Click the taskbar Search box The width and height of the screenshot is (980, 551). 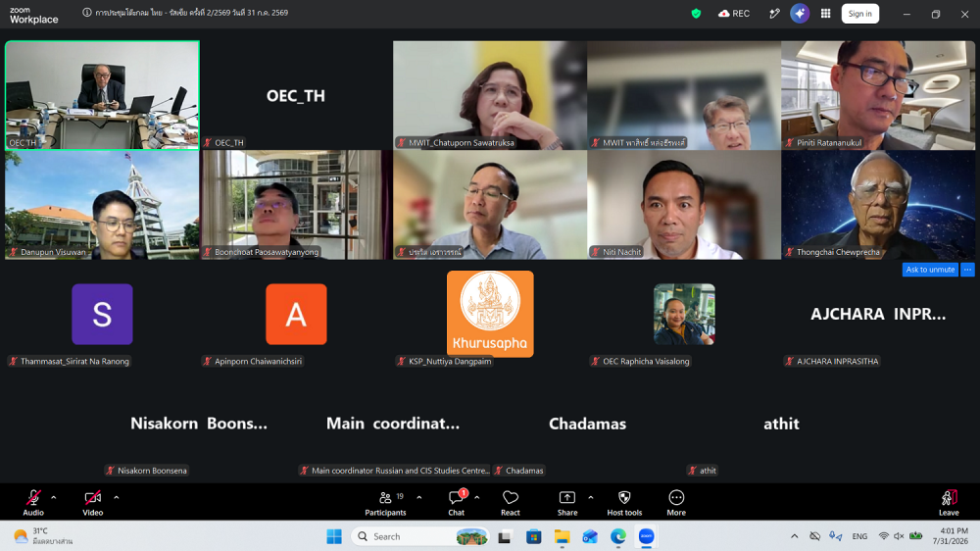[420, 536]
